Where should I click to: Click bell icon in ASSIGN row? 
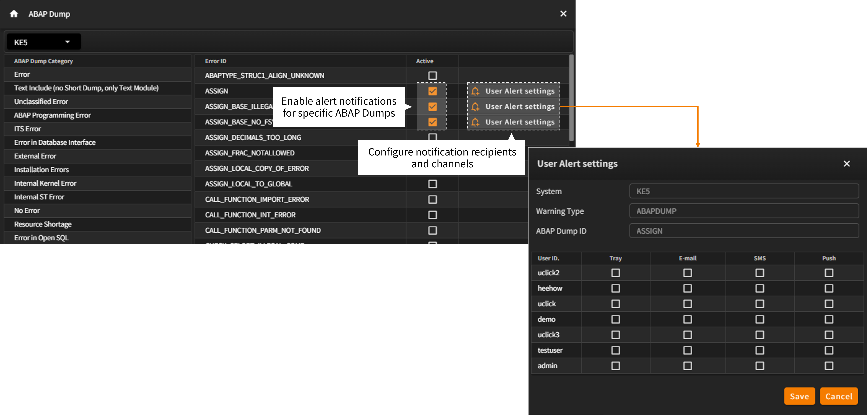click(x=475, y=91)
